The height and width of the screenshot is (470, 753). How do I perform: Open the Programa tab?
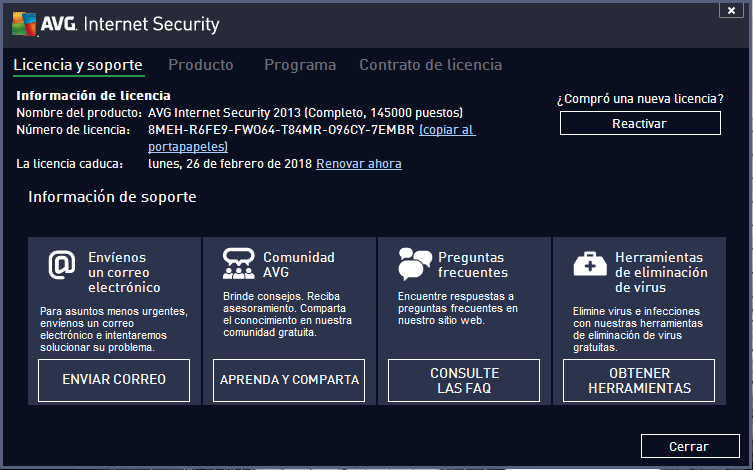[300, 65]
